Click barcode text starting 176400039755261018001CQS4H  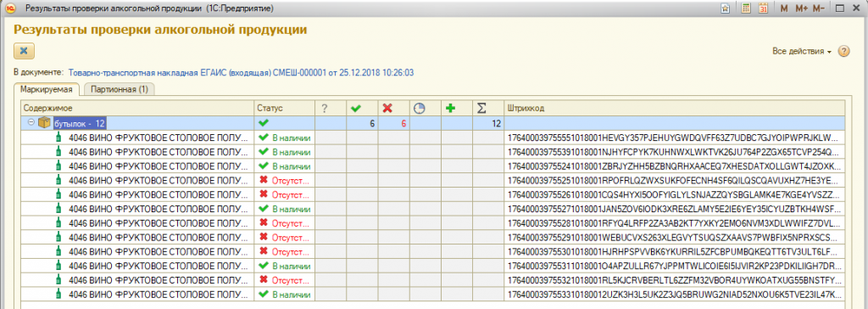(674, 194)
